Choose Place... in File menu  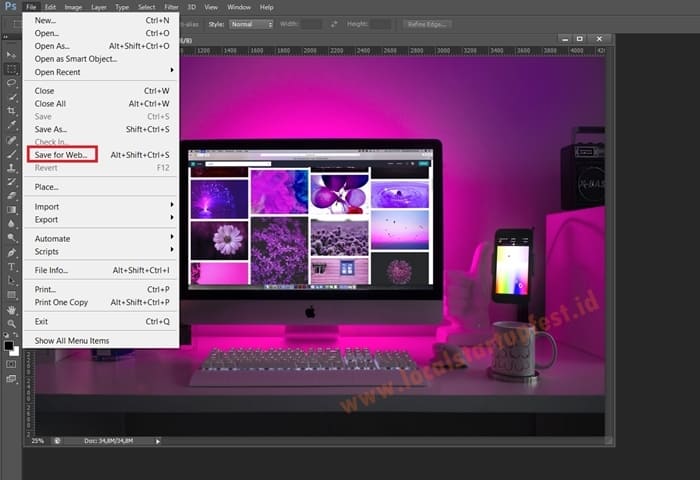click(101, 187)
